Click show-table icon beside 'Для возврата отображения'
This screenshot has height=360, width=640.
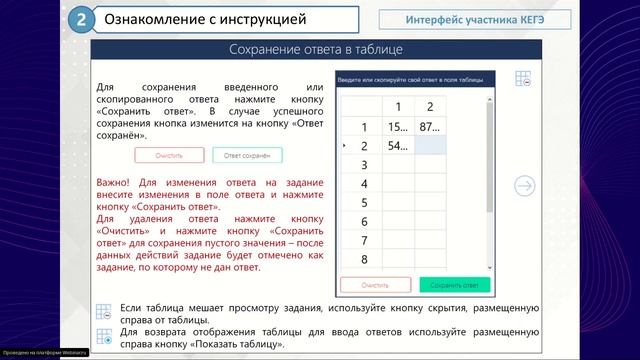104,336
